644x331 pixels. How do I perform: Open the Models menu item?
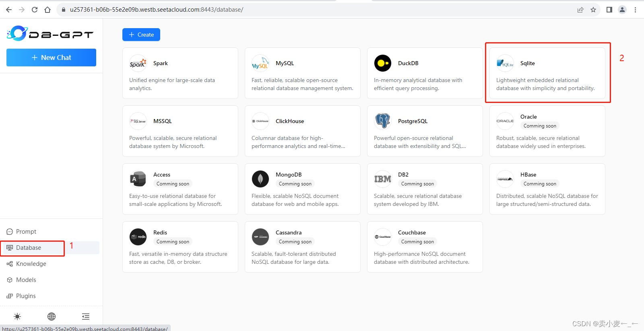(x=51, y=280)
